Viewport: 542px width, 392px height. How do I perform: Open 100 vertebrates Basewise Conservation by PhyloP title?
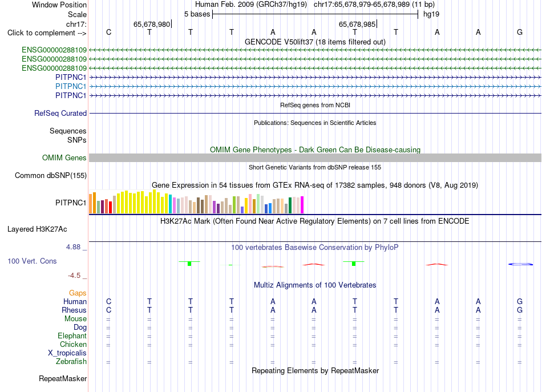pos(315,247)
